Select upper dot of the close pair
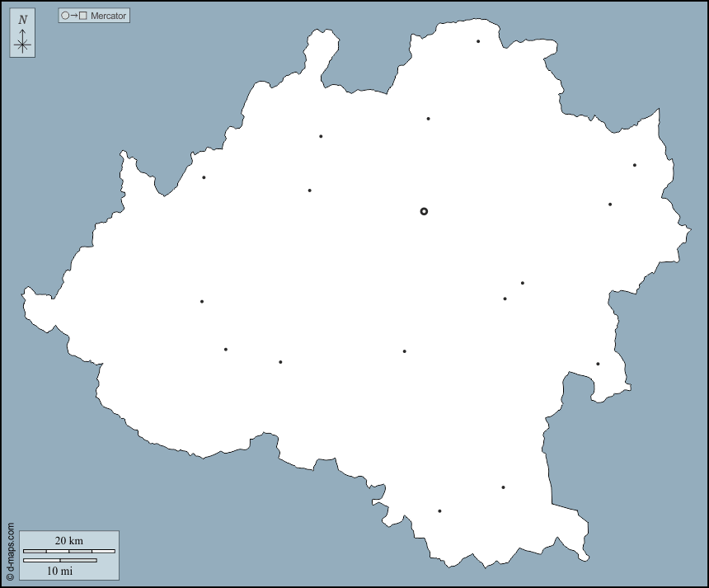This screenshot has height=588, width=709. tap(522, 283)
